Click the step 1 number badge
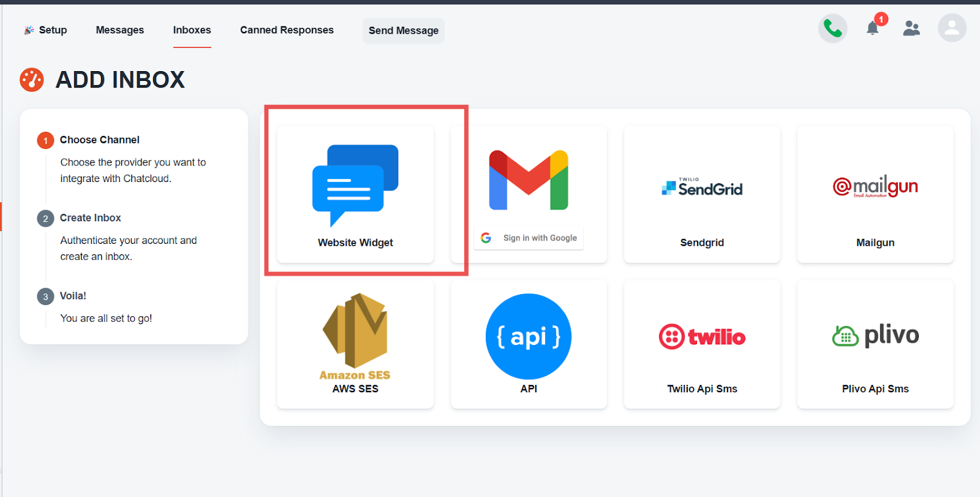 tap(45, 140)
